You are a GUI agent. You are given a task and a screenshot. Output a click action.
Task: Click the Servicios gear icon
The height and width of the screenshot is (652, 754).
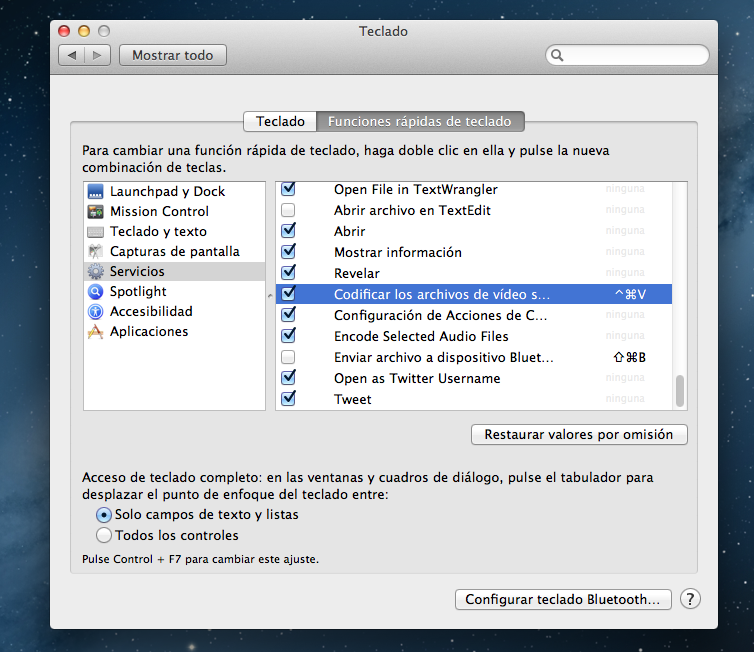(x=96, y=271)
